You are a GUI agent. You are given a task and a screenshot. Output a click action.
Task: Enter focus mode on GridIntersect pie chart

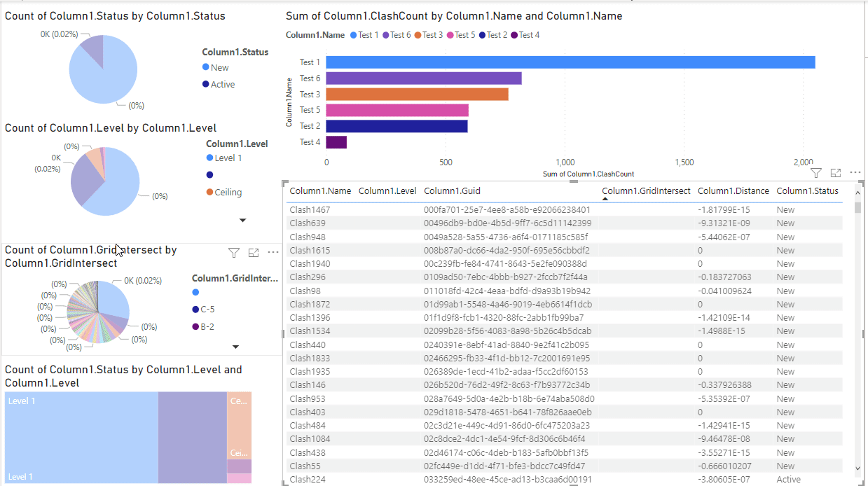(x=254, y=253)
